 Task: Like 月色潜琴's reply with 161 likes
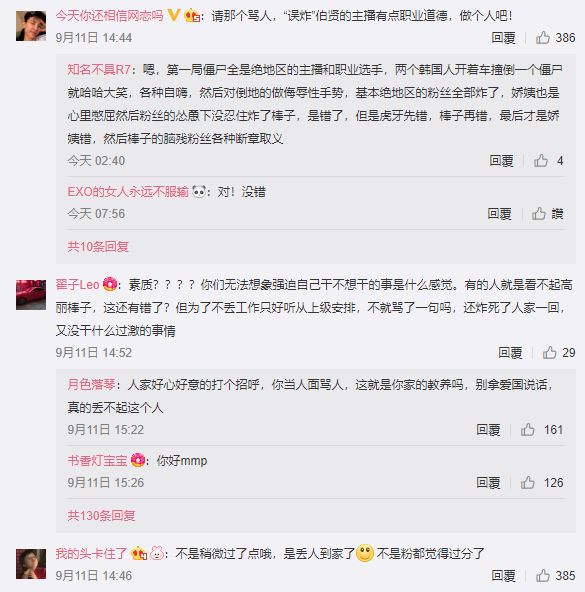pyautogui.click(x=528, y=430)
